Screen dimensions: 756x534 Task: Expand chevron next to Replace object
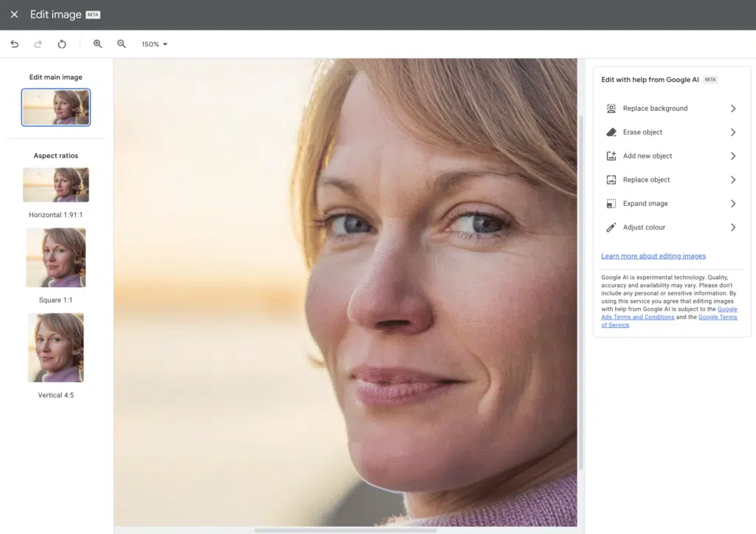point(733,179)
